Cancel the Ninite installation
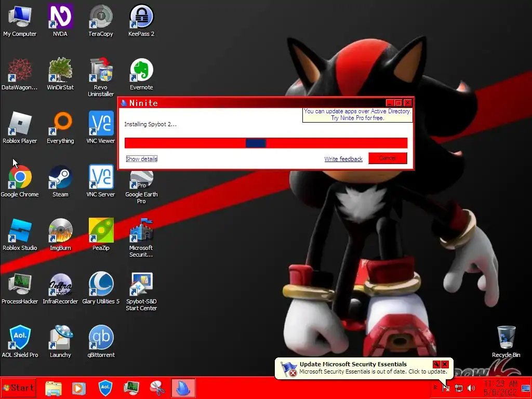The image size is (532, 399). pos(388,158)
